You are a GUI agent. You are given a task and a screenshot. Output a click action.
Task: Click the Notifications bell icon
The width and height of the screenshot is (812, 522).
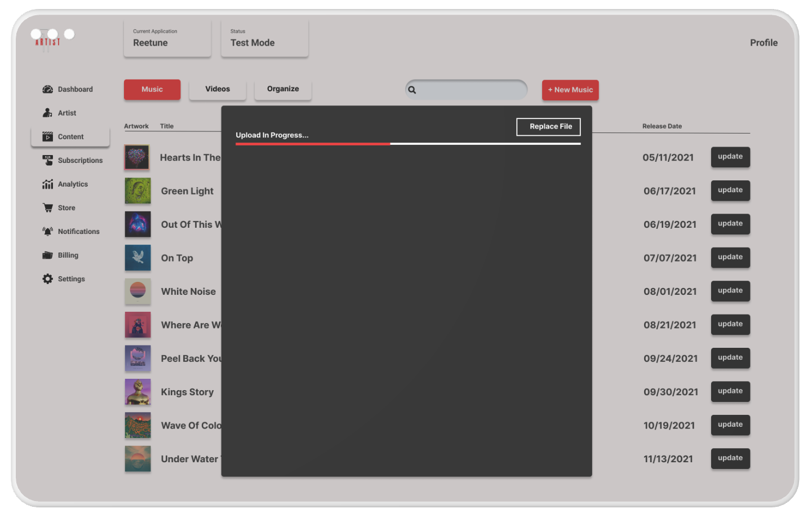tap(48, 232)
